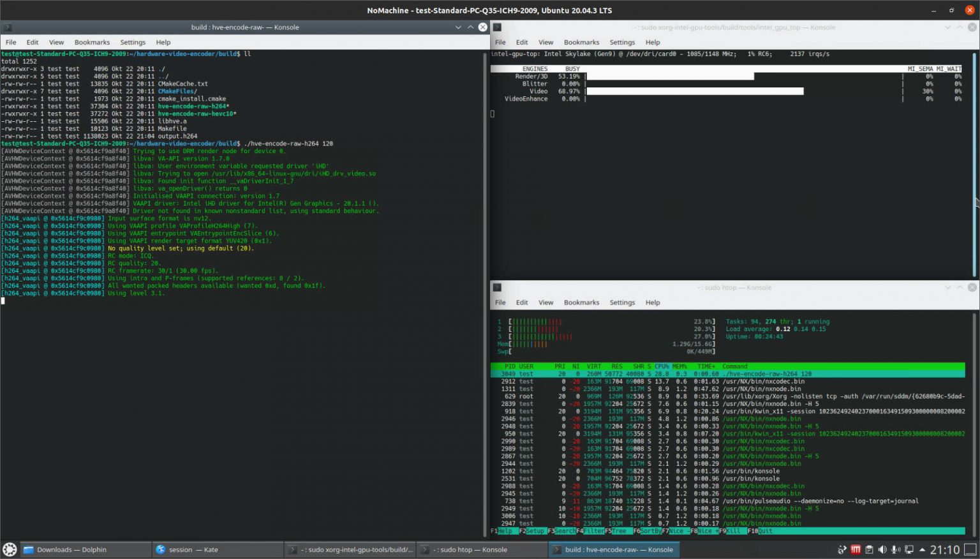
Task: Click the 21:10 clock
Action: 944,549
